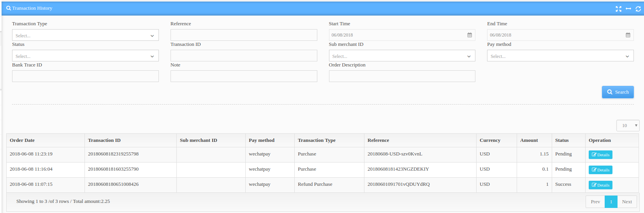
Task: Click Pending status in the 1.15 row
Action: coord(563,154)
